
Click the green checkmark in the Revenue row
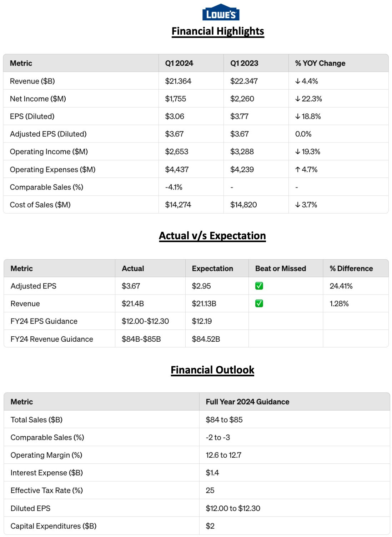click(259, 303)
